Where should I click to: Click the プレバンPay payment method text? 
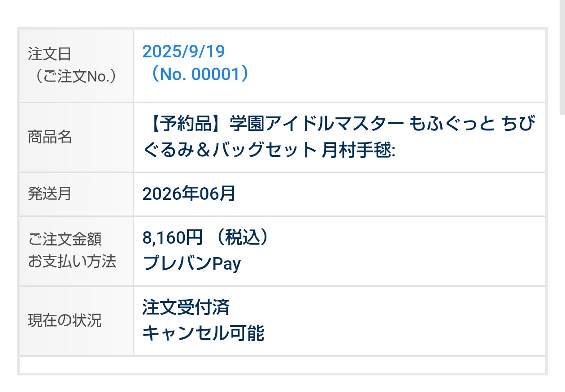[191, 263]
